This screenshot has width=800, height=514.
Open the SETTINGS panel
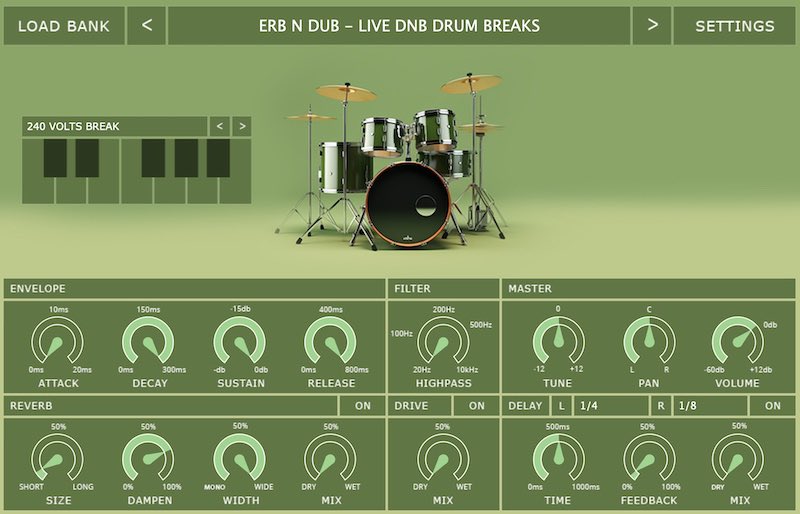pyautogui.click(x=734, y=26)
